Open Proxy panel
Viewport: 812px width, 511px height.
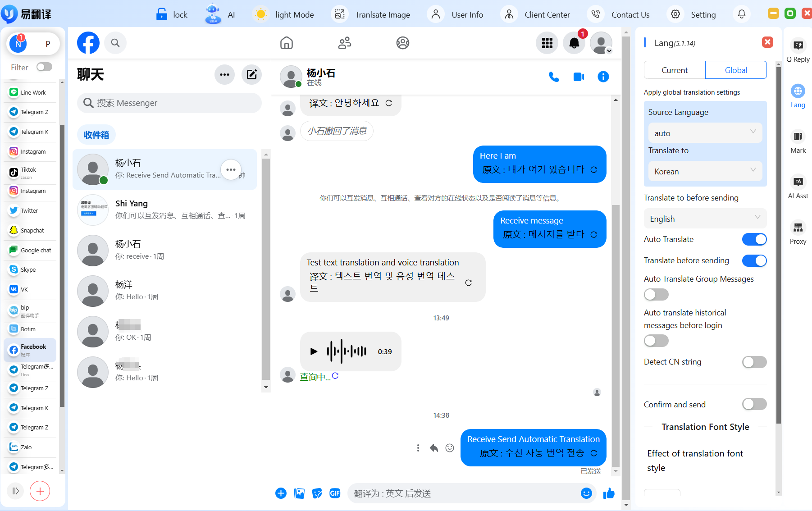[798, 232]
